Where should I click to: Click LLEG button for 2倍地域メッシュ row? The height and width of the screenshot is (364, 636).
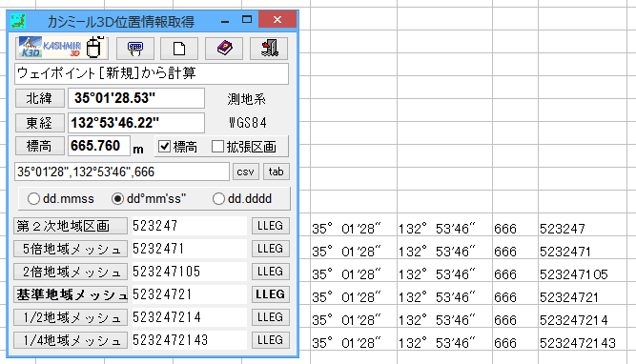[271, 272]
